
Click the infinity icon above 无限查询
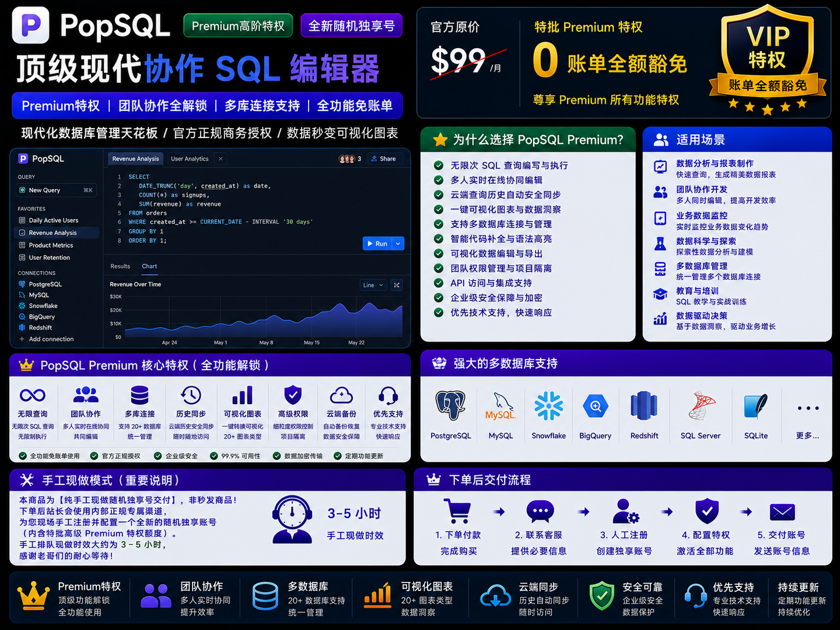point(32,395)
